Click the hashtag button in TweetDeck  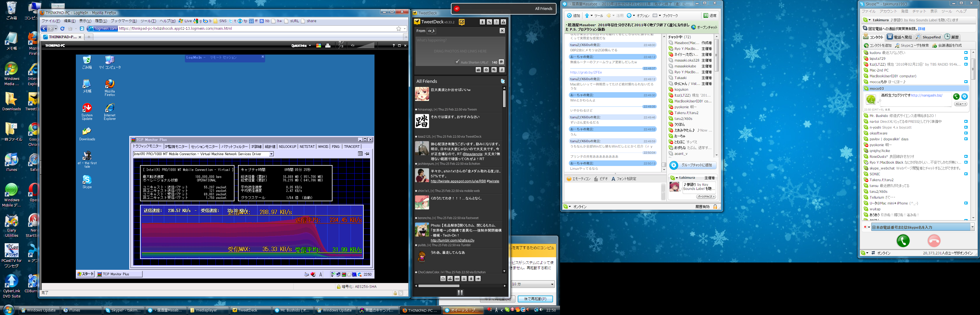(502, 70)
